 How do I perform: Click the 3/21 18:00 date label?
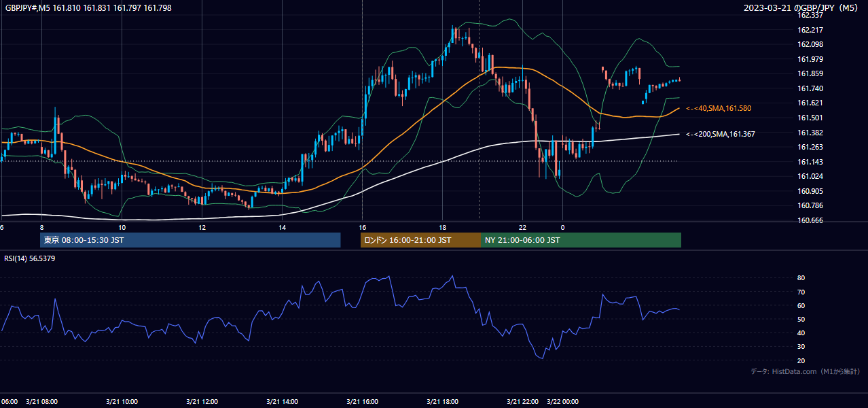pyautogui.click(x=442, y=402)
